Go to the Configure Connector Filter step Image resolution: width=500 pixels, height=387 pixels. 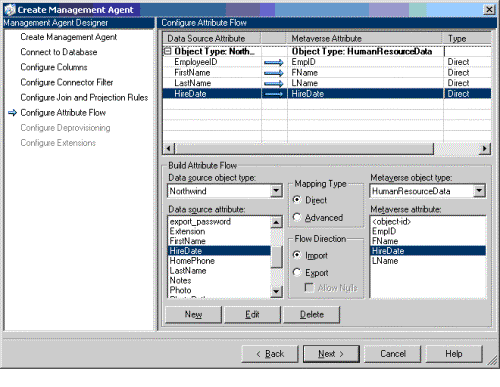pos(67,82)
